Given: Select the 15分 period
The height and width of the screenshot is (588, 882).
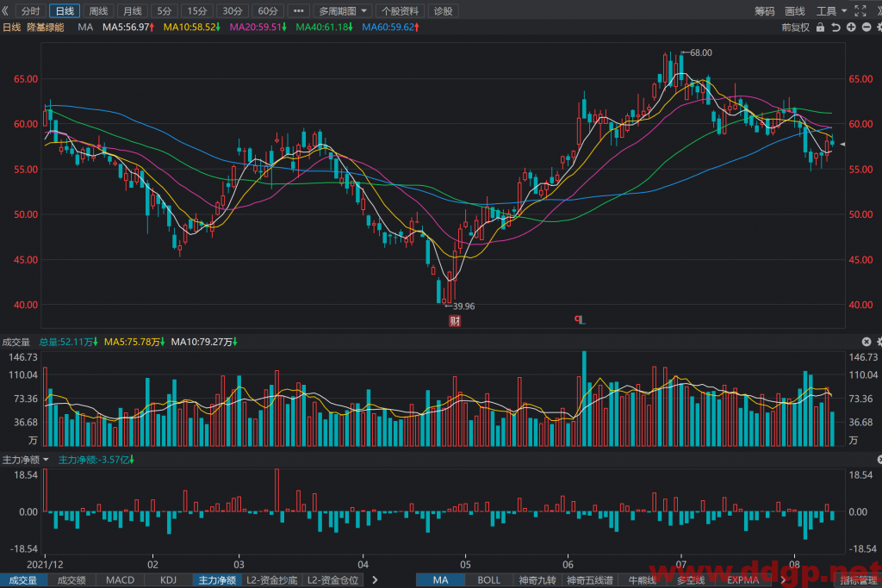Looking at the screenshot, I should point(197,10).
